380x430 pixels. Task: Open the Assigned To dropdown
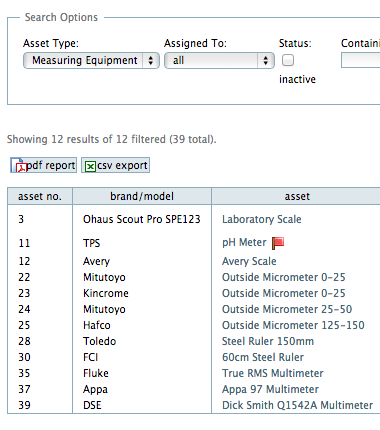pos(219,61)
